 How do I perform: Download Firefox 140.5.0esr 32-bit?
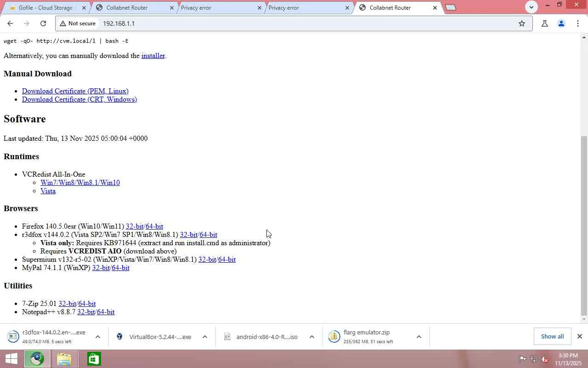pyautogui.click(x=135, y=226)
